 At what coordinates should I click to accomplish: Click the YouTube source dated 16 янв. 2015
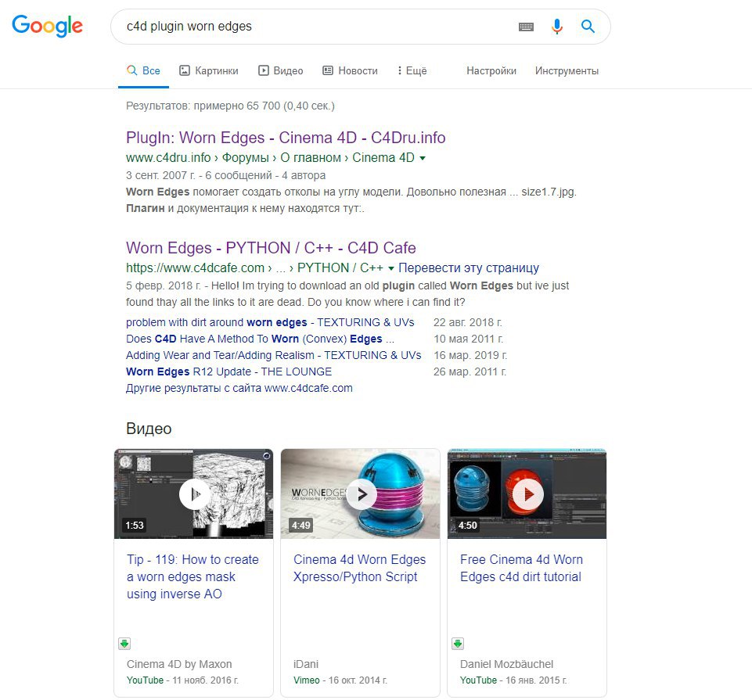tap(478, 680)
